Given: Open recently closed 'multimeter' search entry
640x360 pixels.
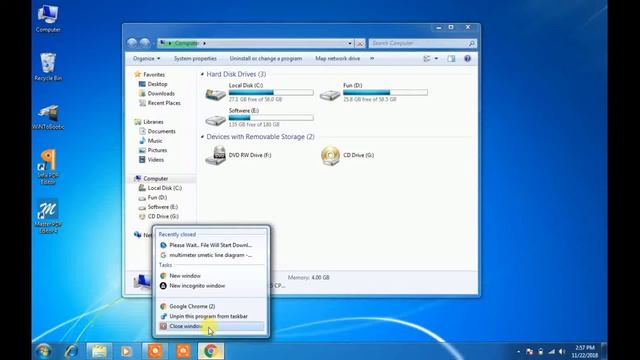Looking at the screenshot, I should pos(211,255).
